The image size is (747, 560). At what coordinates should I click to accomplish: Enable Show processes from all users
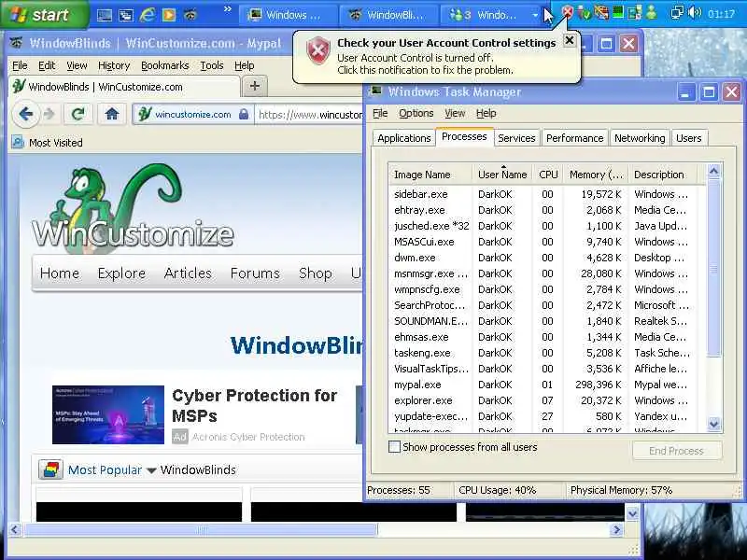pyautogui.click(x=394, y=447)
